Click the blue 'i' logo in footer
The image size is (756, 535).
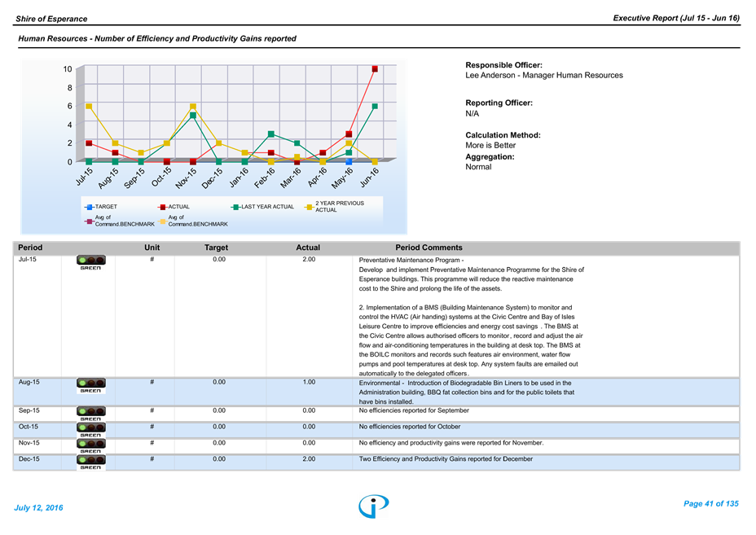click(x=374, y=506)
